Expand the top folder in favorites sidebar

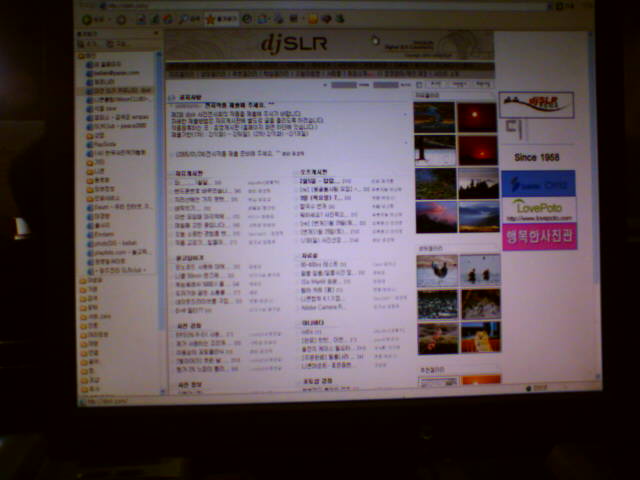click(85, 55)
